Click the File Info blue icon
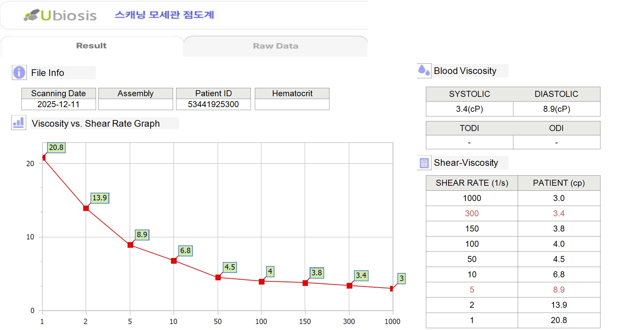This screenshot has width=644, height=330. coord(19,72)
